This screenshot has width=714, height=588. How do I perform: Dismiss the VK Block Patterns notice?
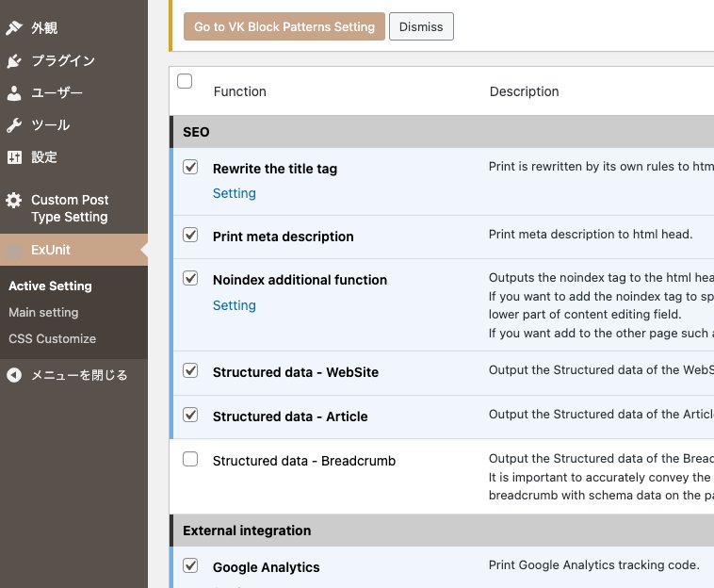click(421, 27)
